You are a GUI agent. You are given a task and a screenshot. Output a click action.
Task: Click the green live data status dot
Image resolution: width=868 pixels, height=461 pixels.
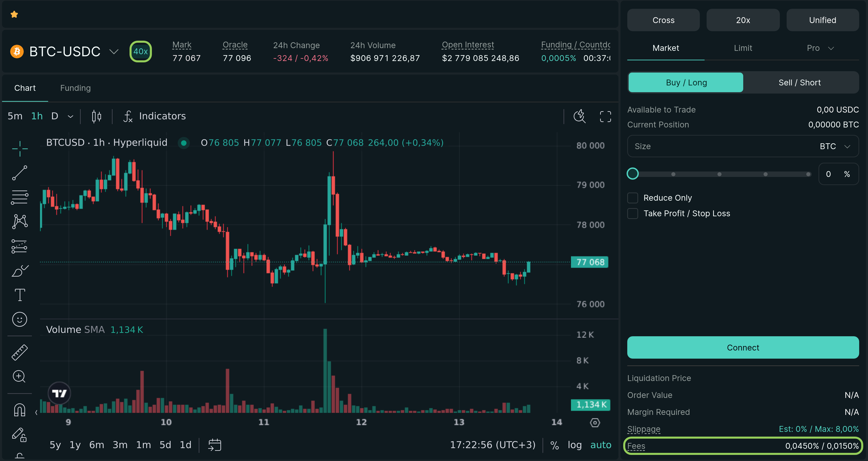point(184,143)
